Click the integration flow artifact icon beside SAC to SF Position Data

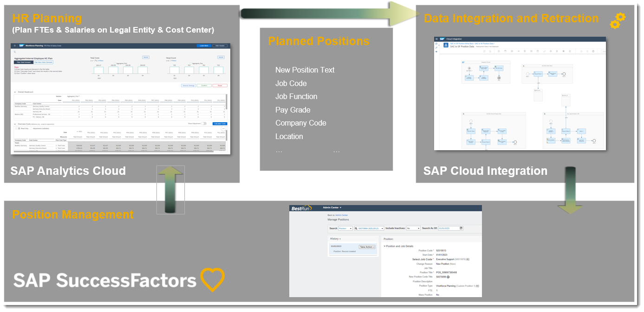point(446,45)
